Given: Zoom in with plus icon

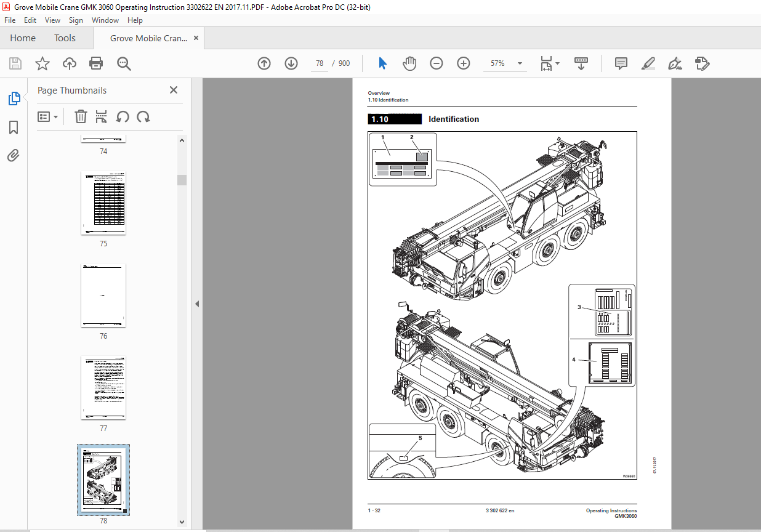Looking at the screenshot, I should point(464,63).
